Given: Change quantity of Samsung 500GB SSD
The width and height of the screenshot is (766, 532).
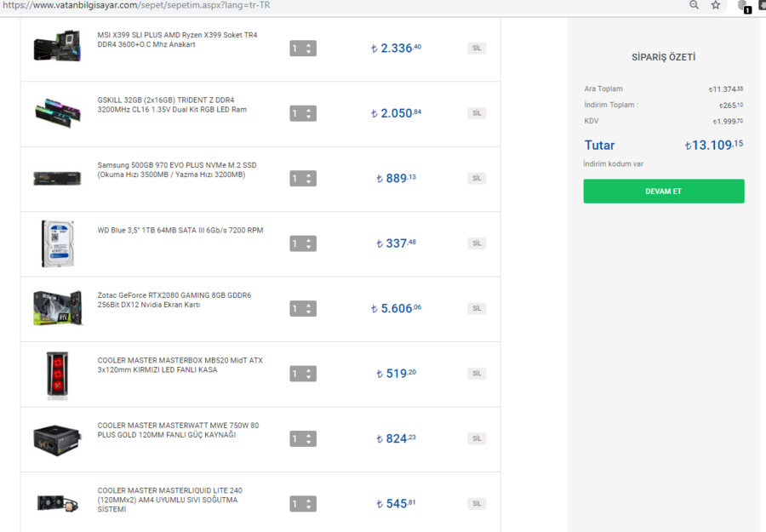Looking at the screenshot, I should click(x=303, y=178).
